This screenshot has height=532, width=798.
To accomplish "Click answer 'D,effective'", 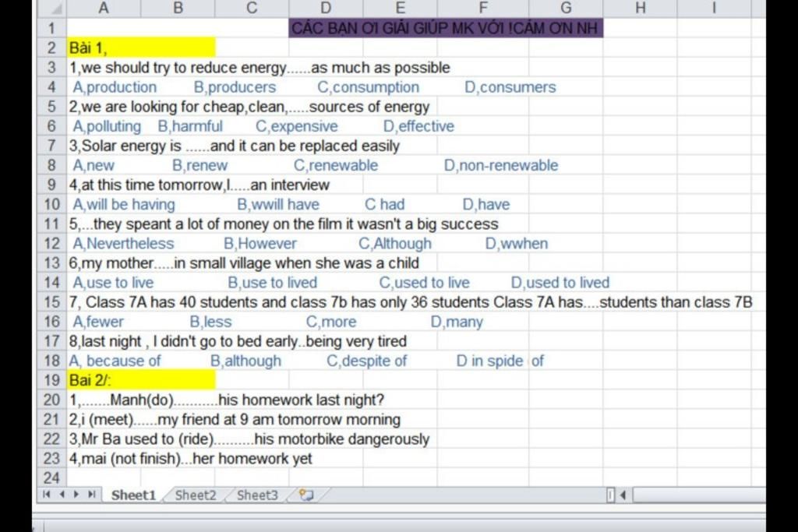I will point(418,126).
